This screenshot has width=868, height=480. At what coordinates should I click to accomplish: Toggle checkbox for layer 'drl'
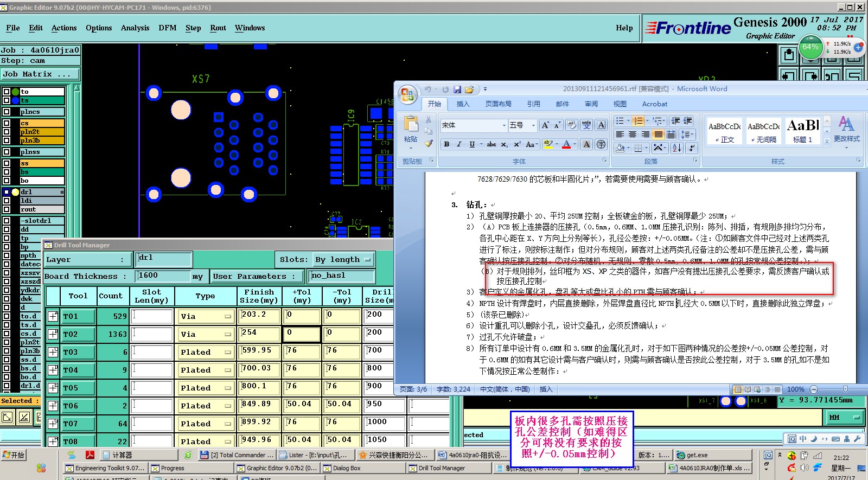tap(7, 192)
